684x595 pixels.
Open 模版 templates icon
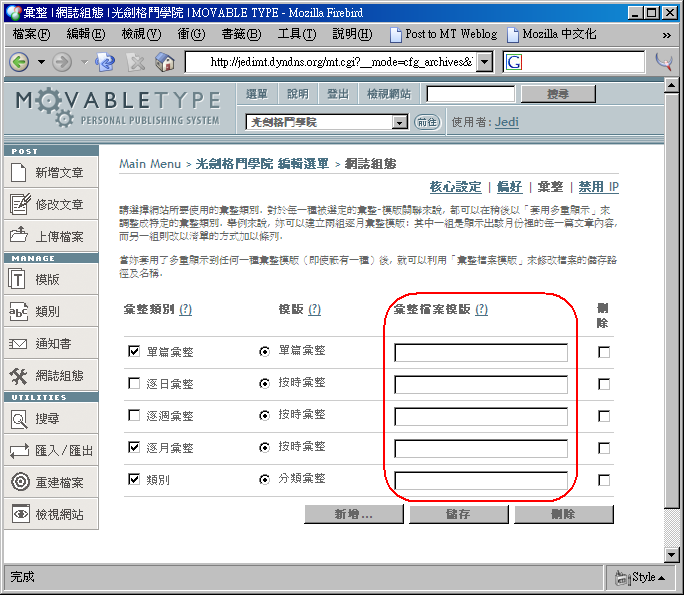pyautogui.click(x=17, y=279)
